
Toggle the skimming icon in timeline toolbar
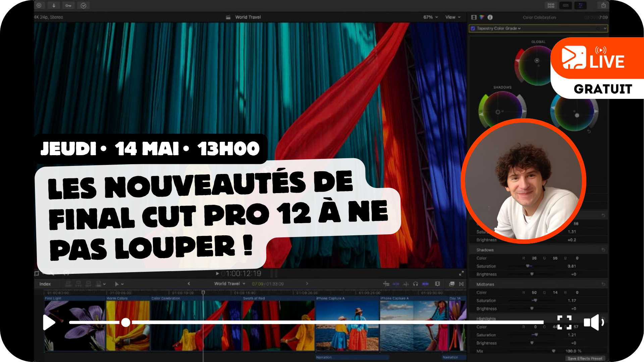[x=396, y=284]
